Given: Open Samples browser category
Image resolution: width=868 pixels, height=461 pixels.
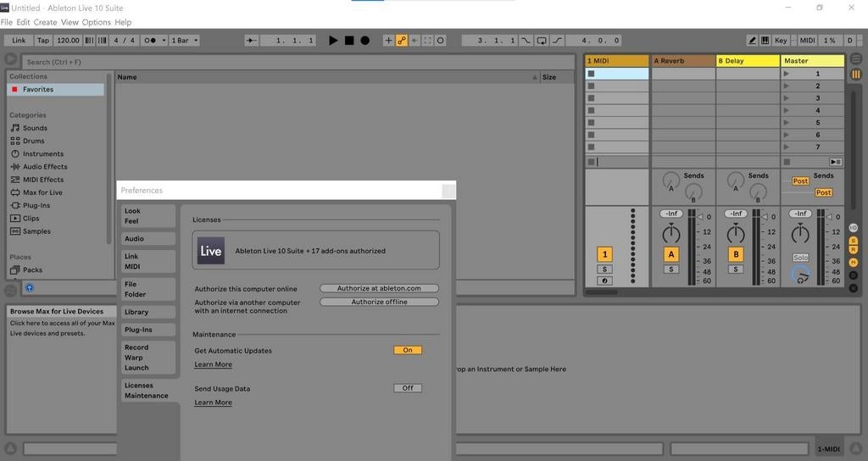Looking at the screenshot, I should [36, 231].
